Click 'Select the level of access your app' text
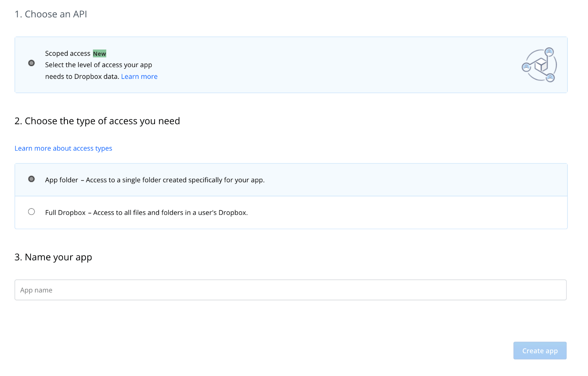 (99, 65)
